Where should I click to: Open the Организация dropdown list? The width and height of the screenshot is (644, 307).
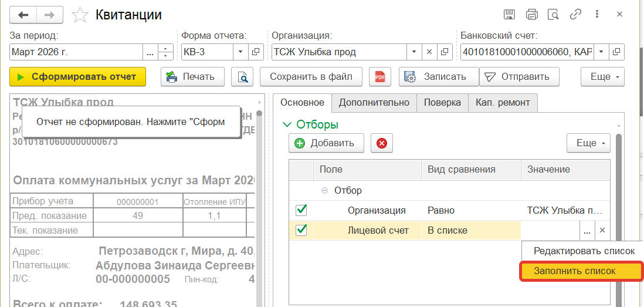pos(414,52)
